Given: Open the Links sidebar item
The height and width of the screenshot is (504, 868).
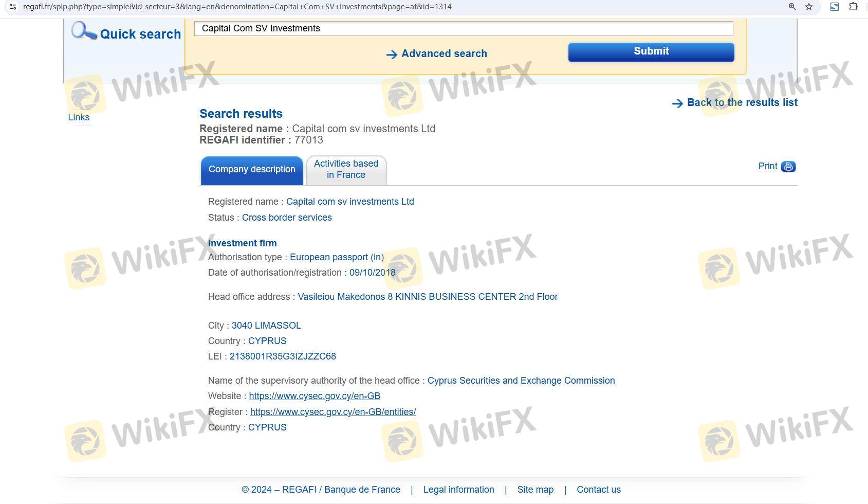Looking at the screenshot, I should click(x=79, y=117).
